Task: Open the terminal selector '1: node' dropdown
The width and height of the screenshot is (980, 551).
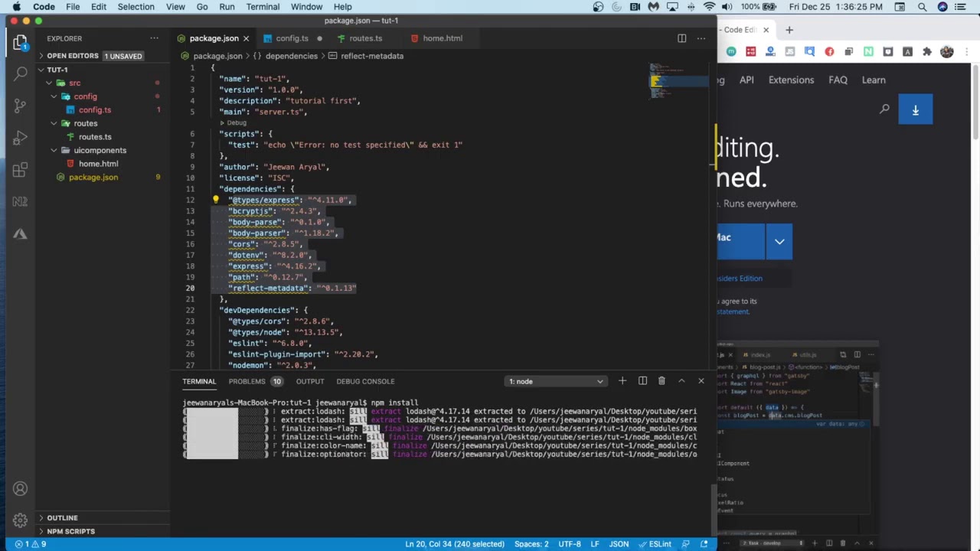Action: tap(556, 381)
